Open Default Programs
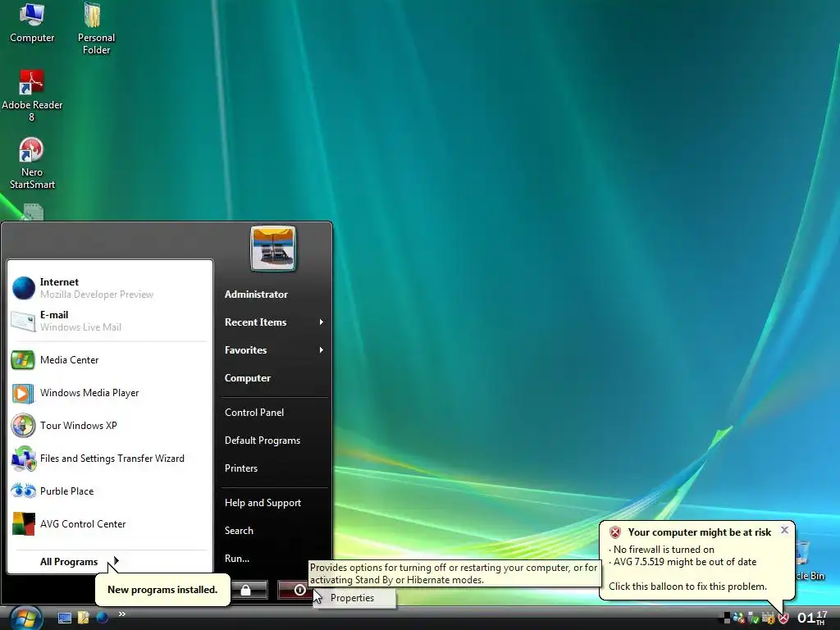The height and width of the screenshot is (630, 840). point(274,441)
